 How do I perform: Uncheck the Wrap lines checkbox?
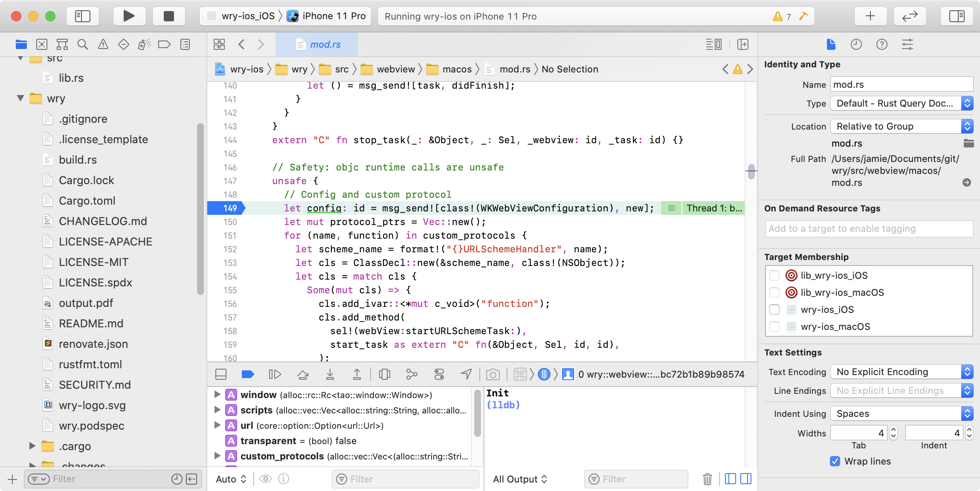point(835,461)
